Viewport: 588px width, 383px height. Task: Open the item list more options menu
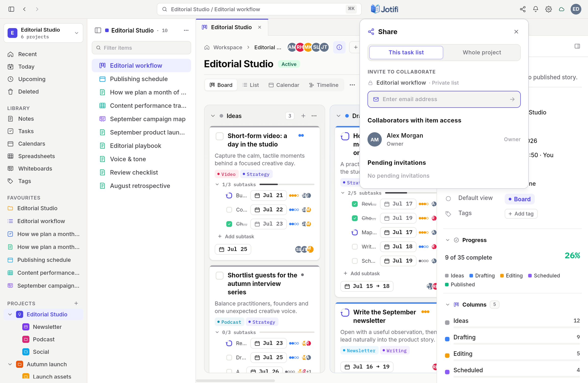(x=186, y=30)
